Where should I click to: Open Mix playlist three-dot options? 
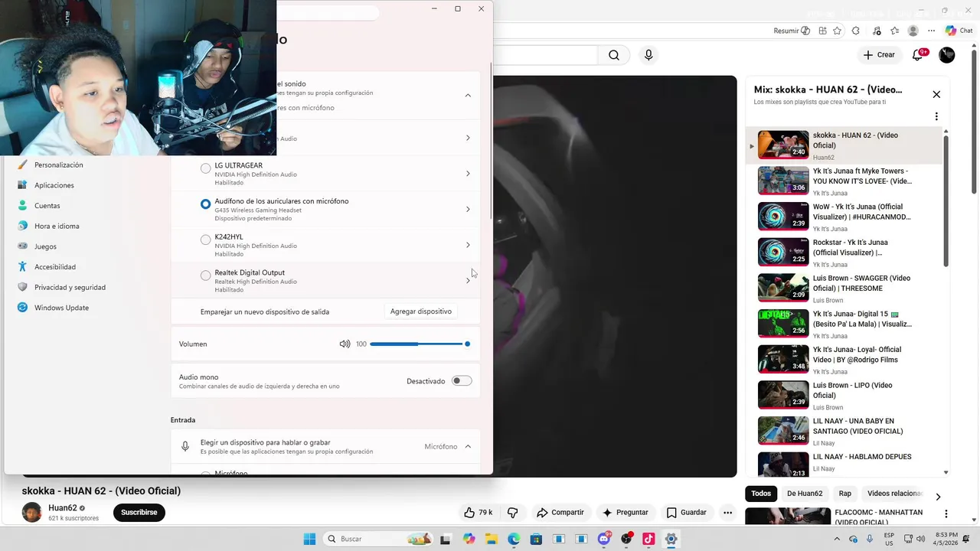(936, 116)
